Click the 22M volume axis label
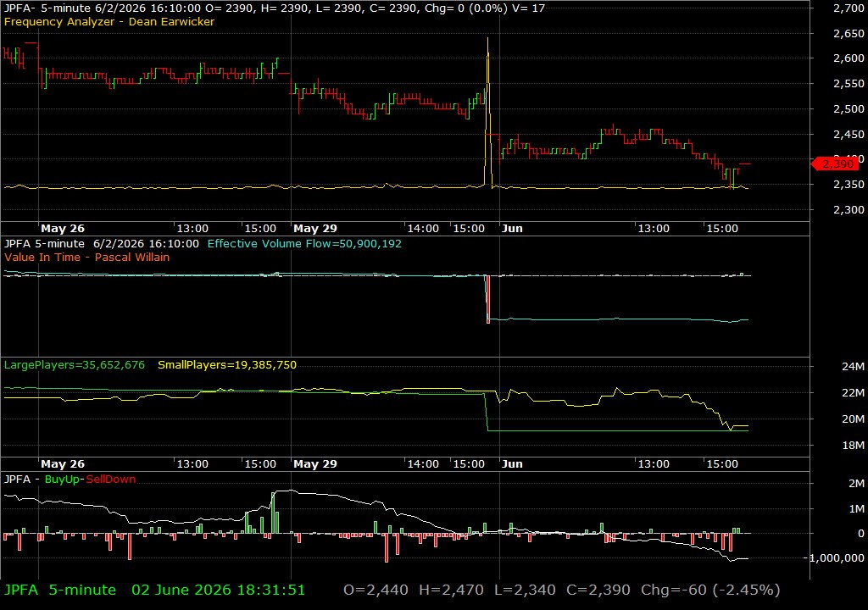 pyautogui.click(x=853, y=392)
